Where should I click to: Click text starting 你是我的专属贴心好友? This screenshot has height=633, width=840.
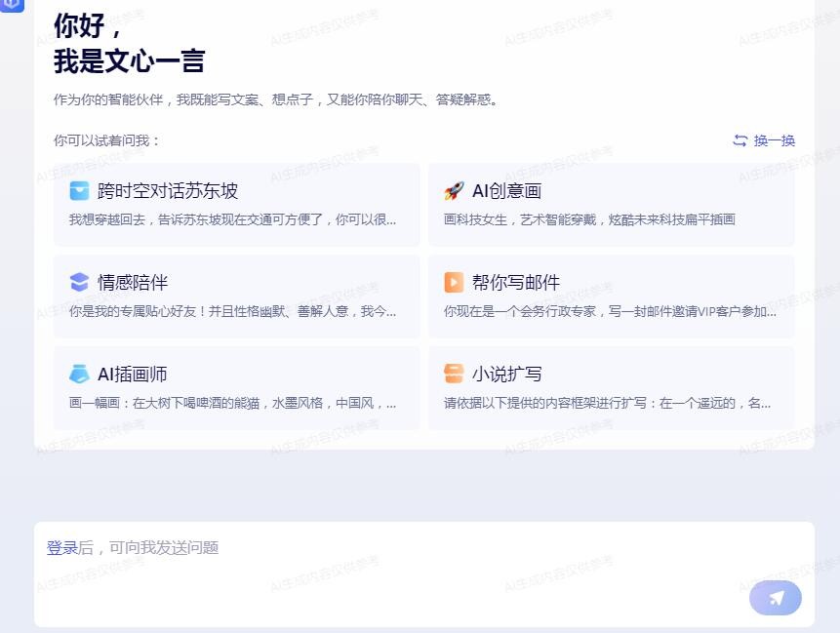(x=232, y=311)
